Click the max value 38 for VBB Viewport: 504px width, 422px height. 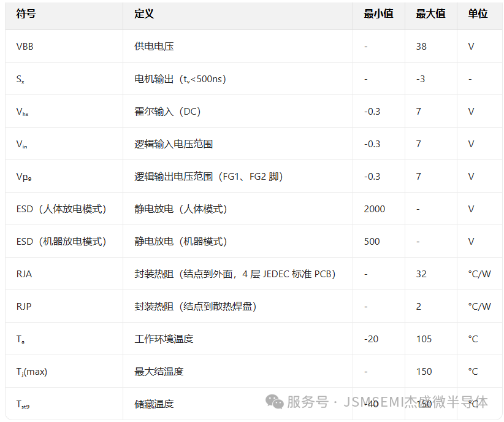[421, 47]
